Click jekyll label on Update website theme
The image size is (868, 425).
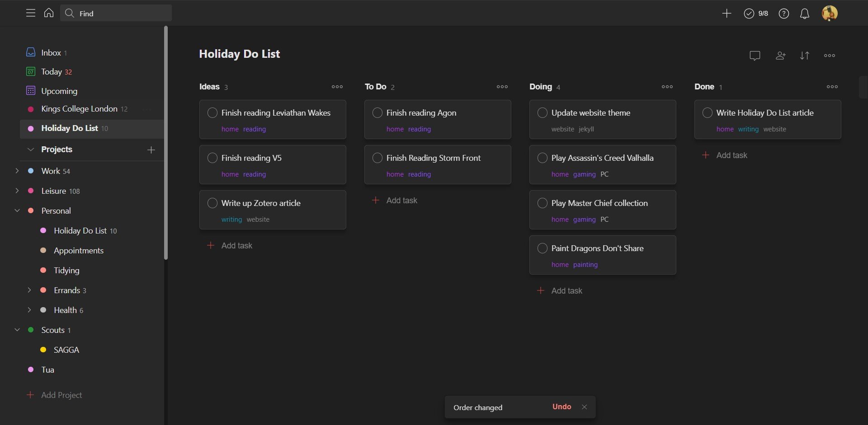pyautogui.click(x=586, y=129)
